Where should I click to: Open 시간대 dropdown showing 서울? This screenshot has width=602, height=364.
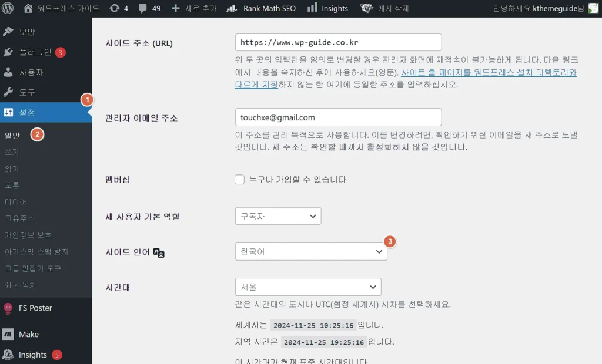[308, 287]
